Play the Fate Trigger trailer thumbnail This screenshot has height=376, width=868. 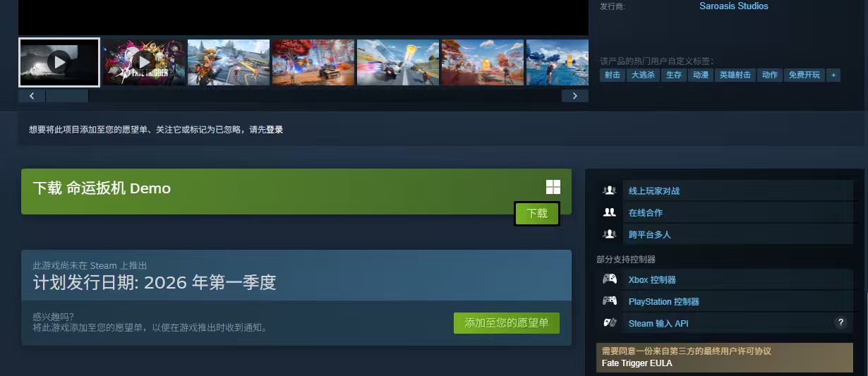[x=144, y=62]
